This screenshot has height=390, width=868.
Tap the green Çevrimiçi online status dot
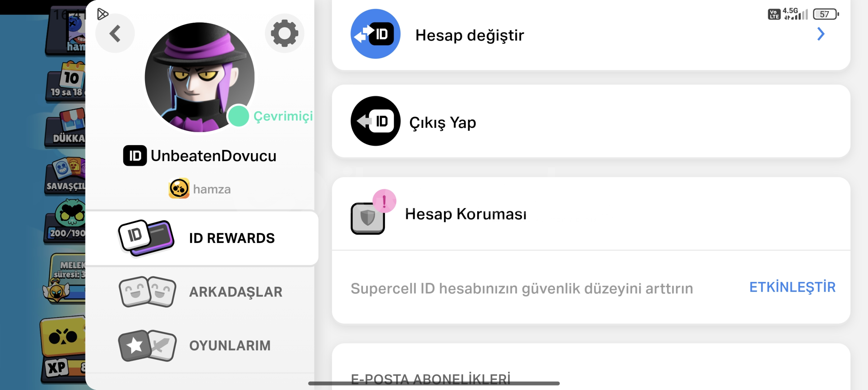pyautogui.click(x=238, y=116)
